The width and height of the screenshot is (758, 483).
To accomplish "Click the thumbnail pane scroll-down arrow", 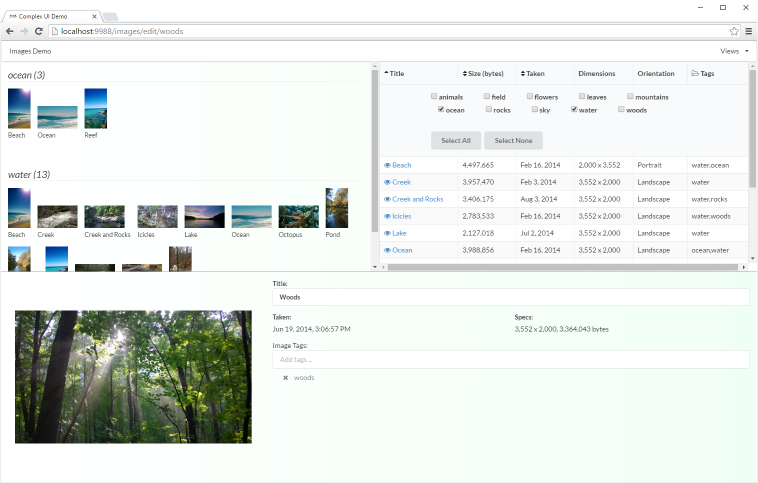I will click(375, 267).
